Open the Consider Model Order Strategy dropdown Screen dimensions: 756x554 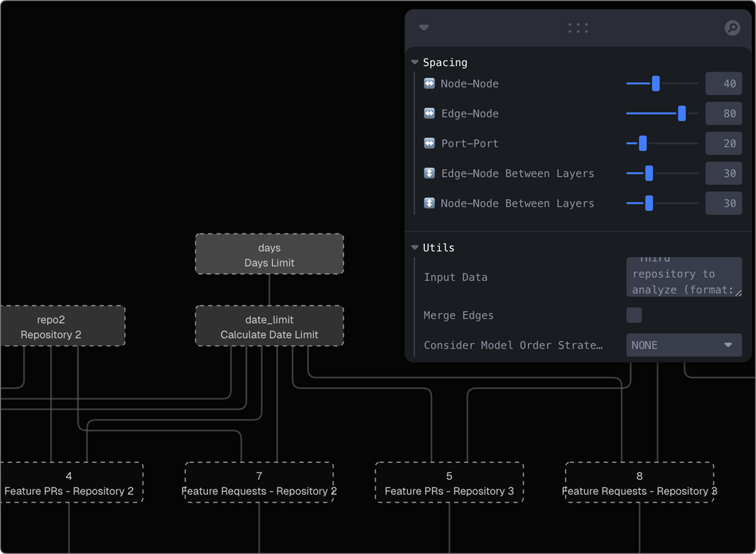click(684, 345)
